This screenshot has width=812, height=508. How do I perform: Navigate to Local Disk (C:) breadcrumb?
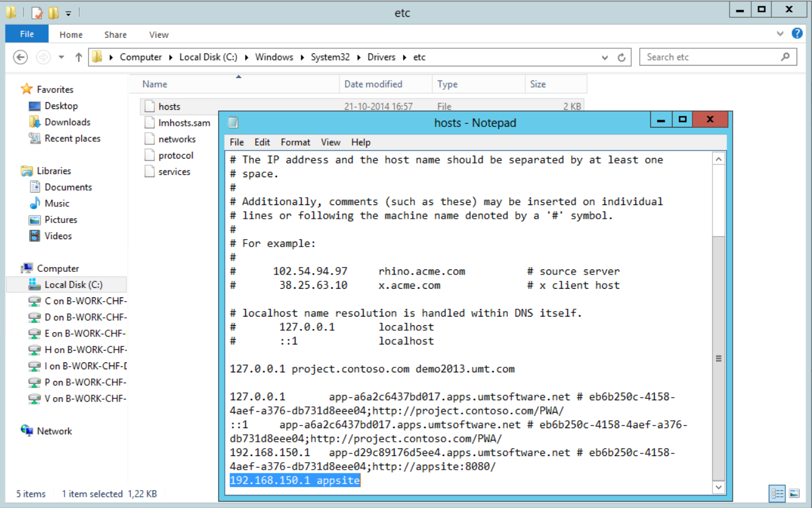[208, 57]
